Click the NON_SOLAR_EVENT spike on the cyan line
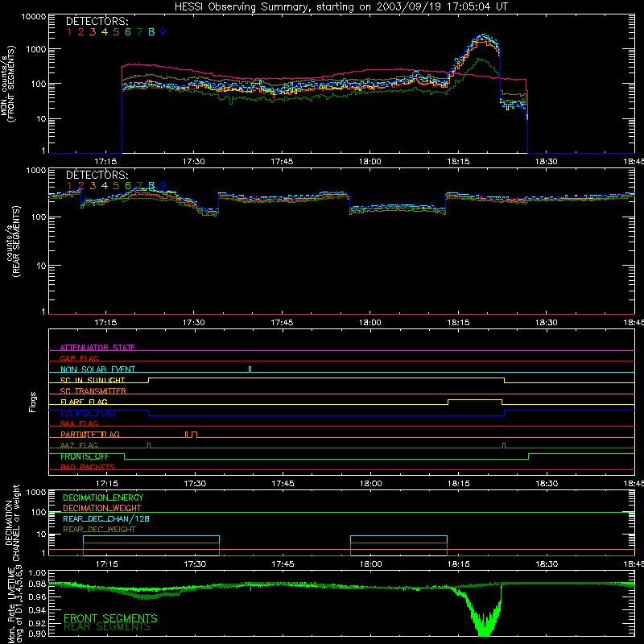This screenshot has width=644, height=644. (x=250, y=369)
